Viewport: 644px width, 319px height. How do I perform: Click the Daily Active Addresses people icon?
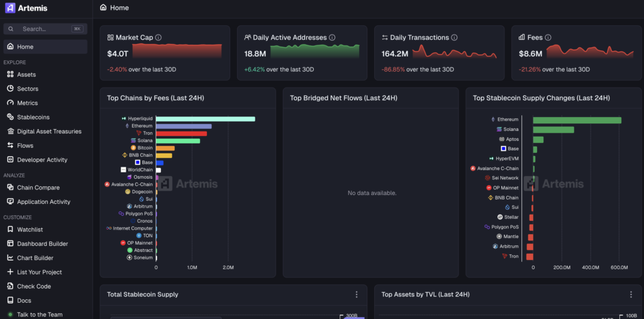(x=247, y=37)
